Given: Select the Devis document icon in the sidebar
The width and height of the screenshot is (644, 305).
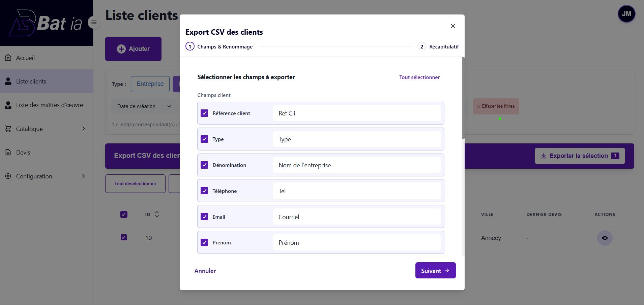Looking at the screenshot, I should (x=8, y=152).
